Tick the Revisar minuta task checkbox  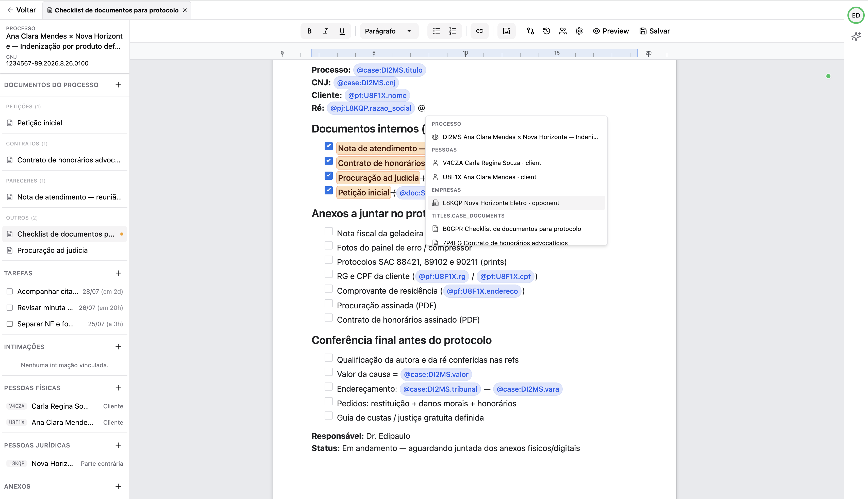pos(10,308)
